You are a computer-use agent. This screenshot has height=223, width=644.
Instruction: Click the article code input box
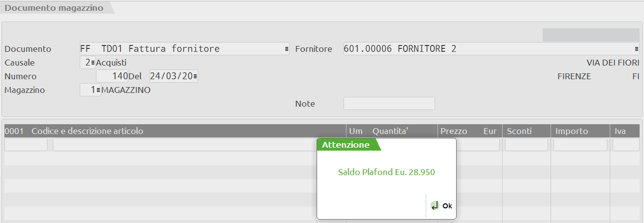point(26,145)
